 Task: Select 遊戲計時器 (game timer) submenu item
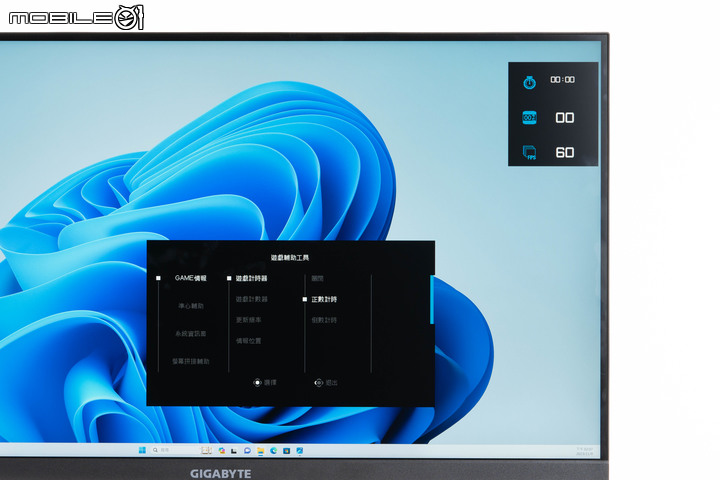coord(251,278)
